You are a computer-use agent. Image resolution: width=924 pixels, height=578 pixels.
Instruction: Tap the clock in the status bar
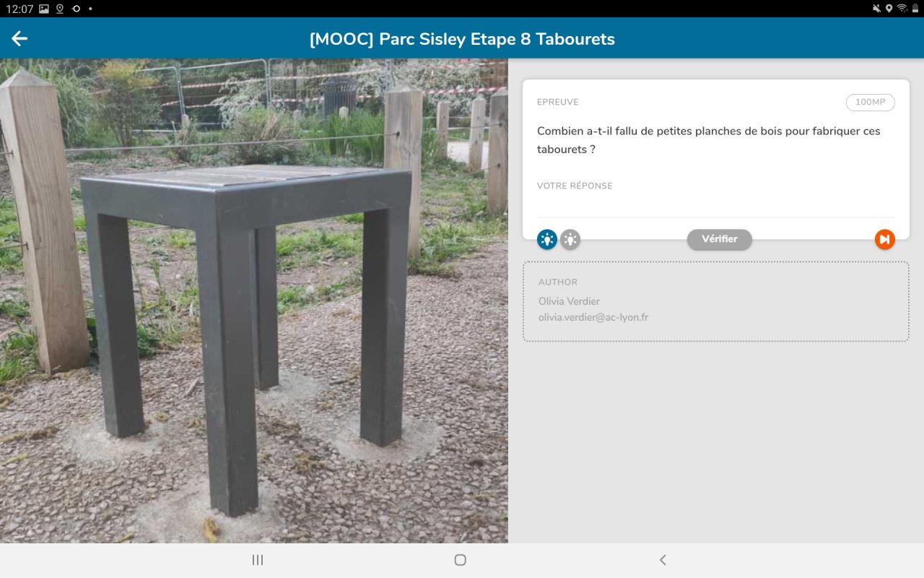[x=19, y=8]
